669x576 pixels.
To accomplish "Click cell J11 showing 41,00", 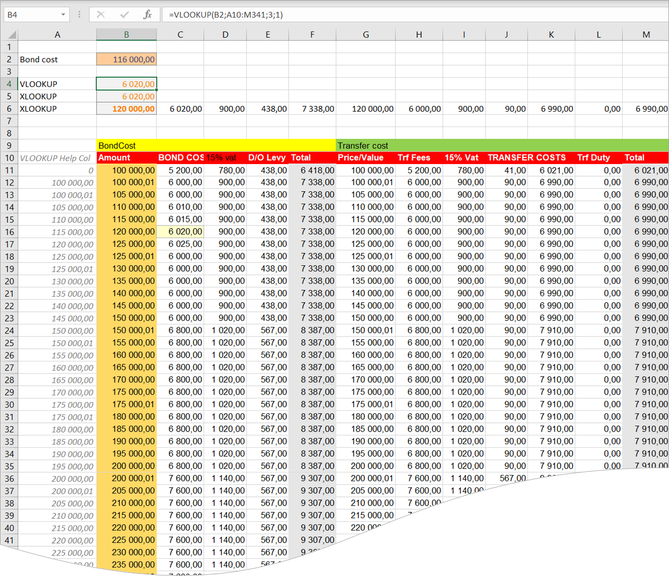I will pos(506,170).
